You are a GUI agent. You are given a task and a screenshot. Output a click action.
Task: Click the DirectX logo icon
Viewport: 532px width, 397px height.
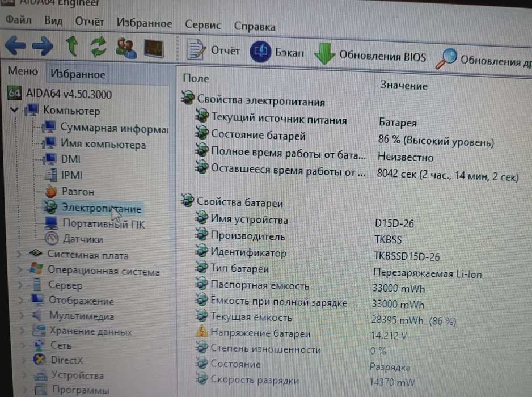pos(39,359)
